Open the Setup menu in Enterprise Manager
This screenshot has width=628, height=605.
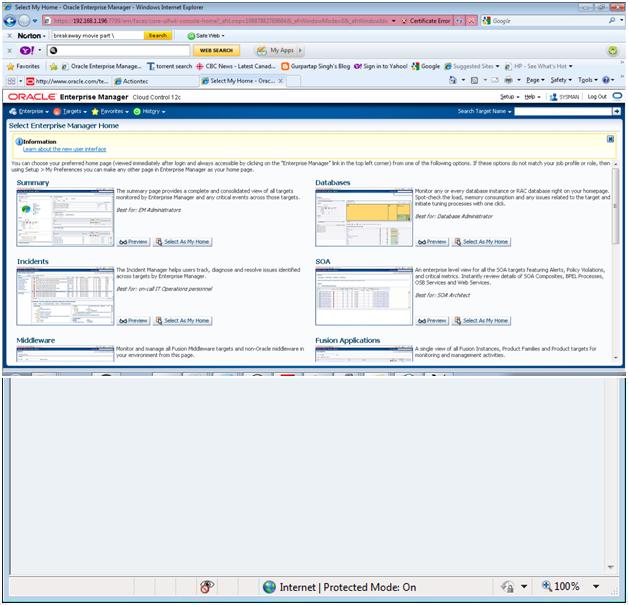509,97
